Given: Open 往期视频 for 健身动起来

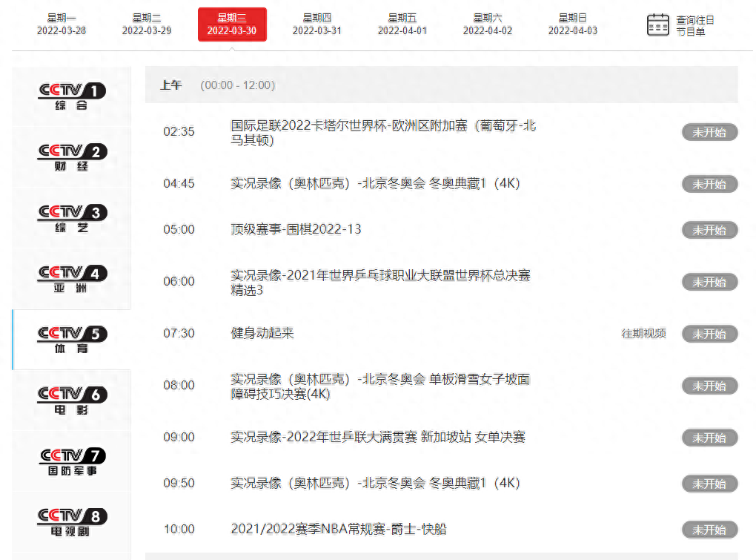Looking at the screenshot, I should [646, 334].
